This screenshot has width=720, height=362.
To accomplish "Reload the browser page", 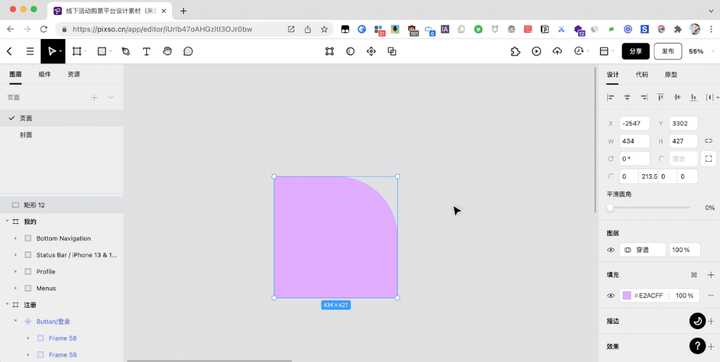I will point(44,29).
